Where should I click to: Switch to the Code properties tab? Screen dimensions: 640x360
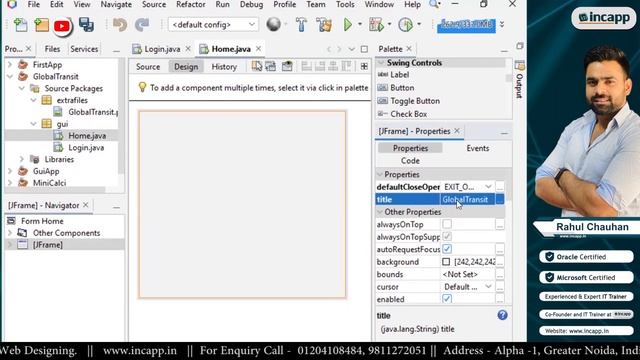[x=410, y=161]
